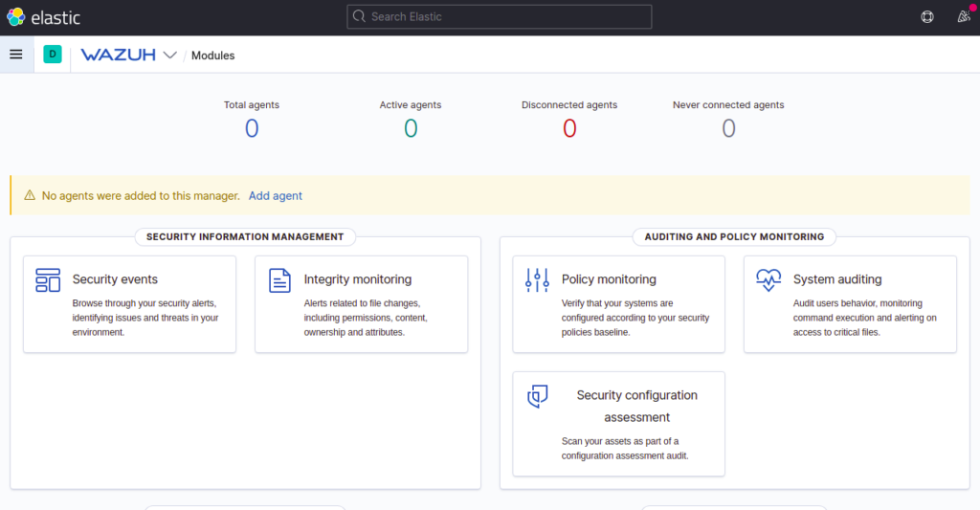Open Security configuration assessment module title

coord(636,407)
